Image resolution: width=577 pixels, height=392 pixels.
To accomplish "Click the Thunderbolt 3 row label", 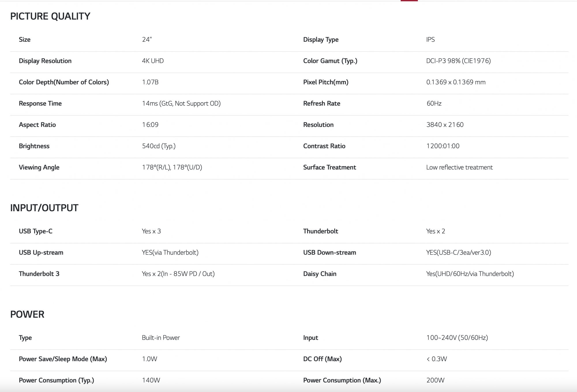I will [39, 274].
